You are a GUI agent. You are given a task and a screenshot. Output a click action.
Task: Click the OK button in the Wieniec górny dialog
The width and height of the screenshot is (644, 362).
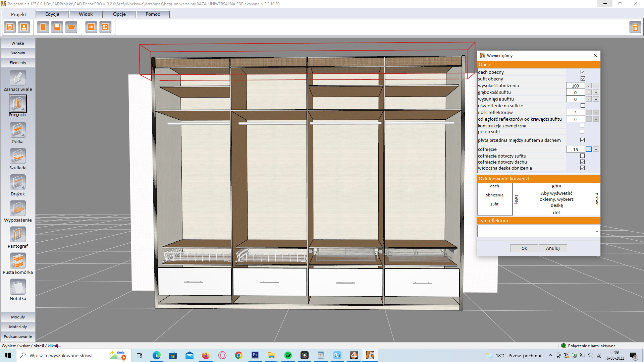click(524, 248)
